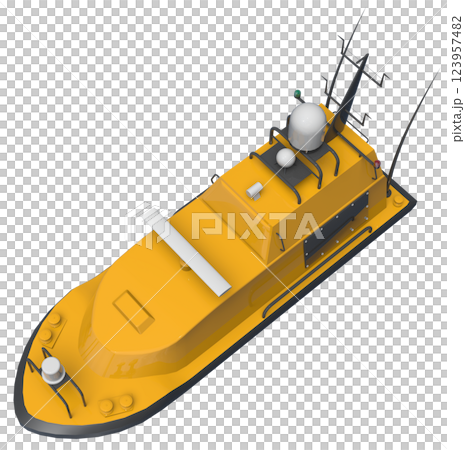Click the pair of bollards at the bow's bottom edge
Image resolution: width=465 pixels, height=450 pixels.
pos(116,405)
